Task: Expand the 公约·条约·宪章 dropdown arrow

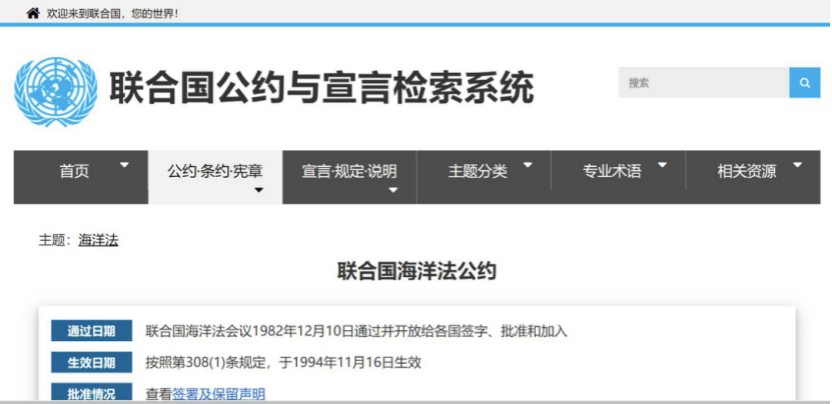Action: (x=259, y=190)
